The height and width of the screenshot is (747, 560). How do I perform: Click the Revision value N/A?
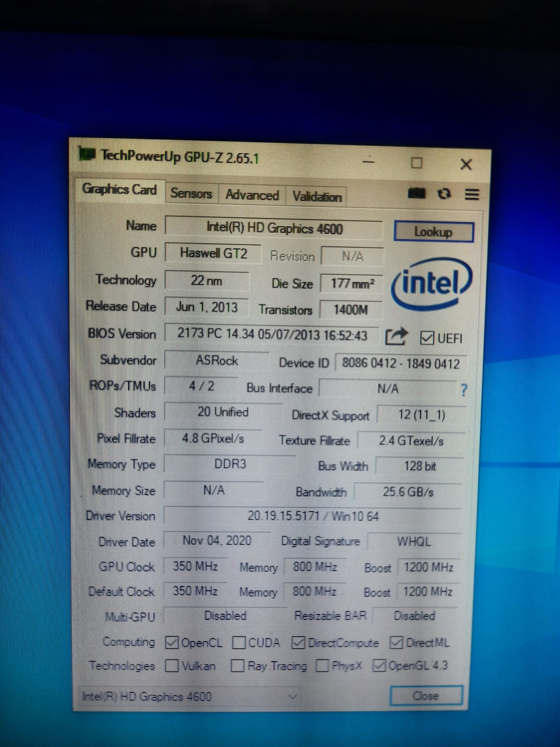(x=352, y=257)
